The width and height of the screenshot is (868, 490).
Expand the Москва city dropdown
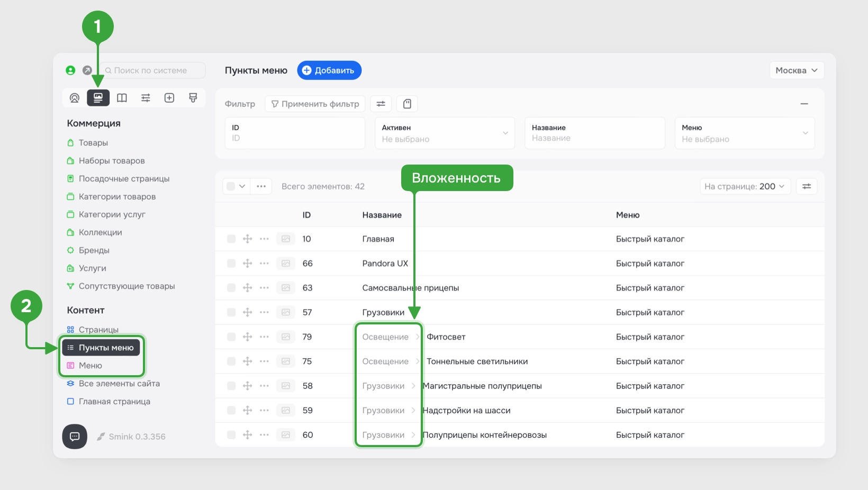pos(796,70)
